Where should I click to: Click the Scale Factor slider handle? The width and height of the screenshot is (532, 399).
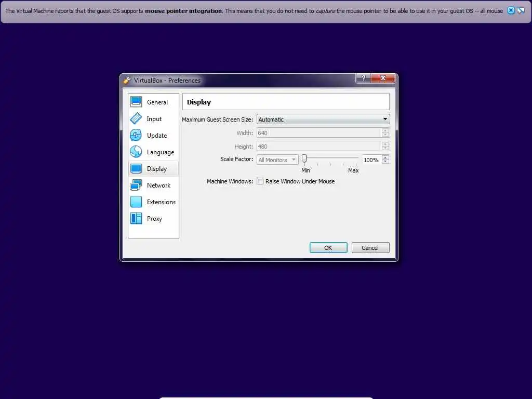coord(304,158)
